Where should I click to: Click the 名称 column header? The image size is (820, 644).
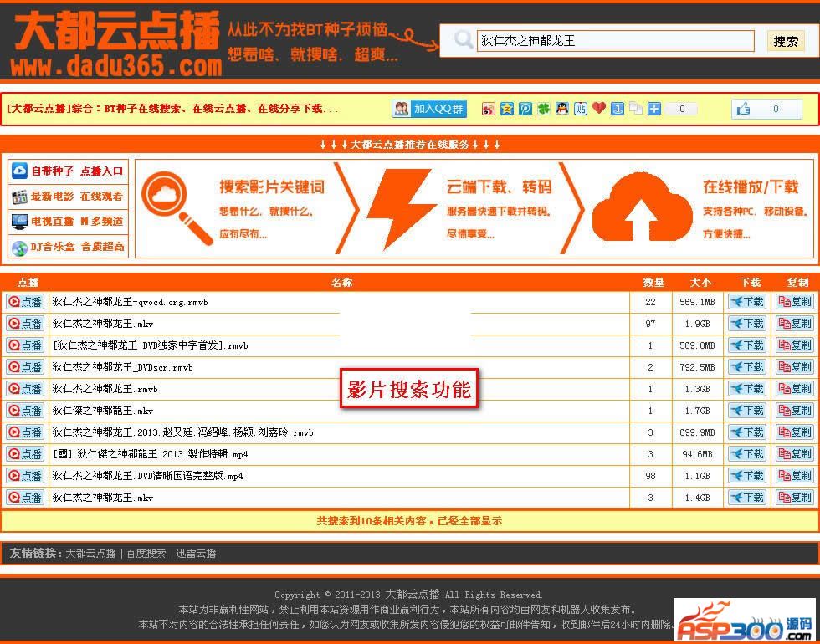(341, 283)
